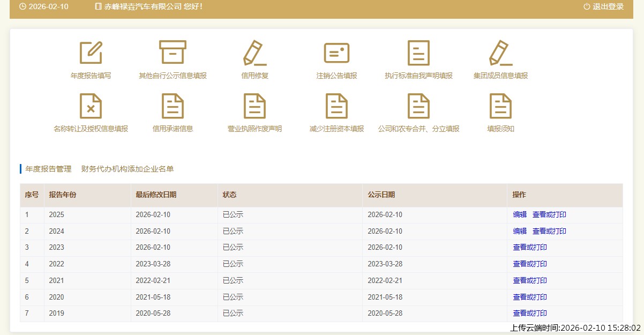Click the 信用承诺信息 document icon
644x335 pixels.
[173, 106]
